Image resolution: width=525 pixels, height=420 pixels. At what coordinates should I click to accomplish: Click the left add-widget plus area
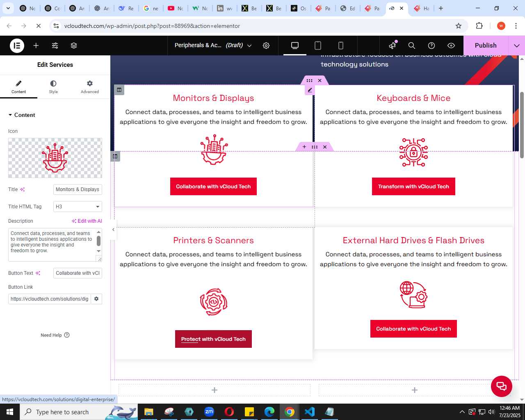[x=215, y=390]
